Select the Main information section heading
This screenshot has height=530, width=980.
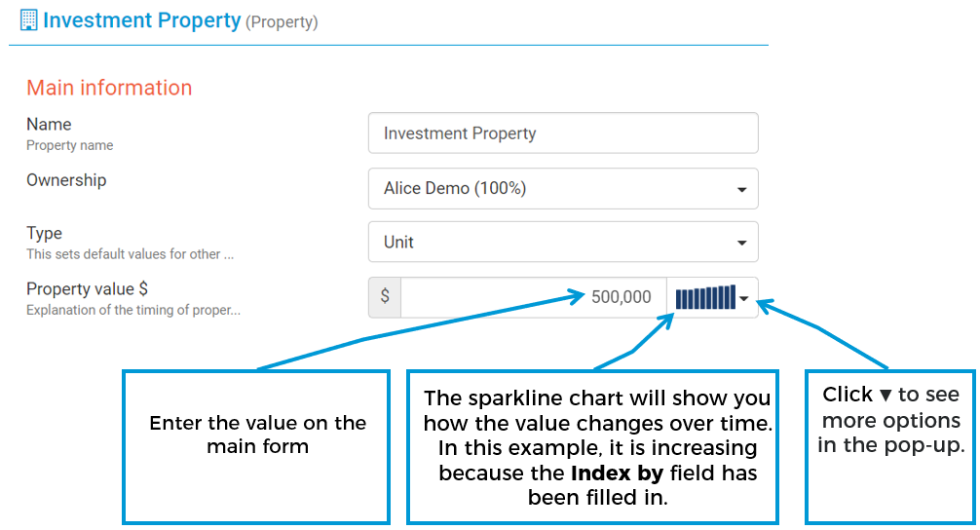tap(109, 88)
